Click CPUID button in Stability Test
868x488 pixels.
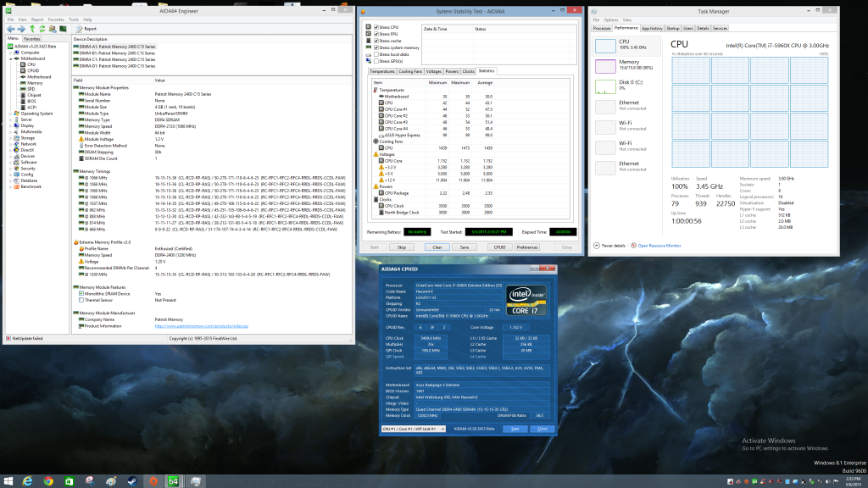tap(499, 247)
